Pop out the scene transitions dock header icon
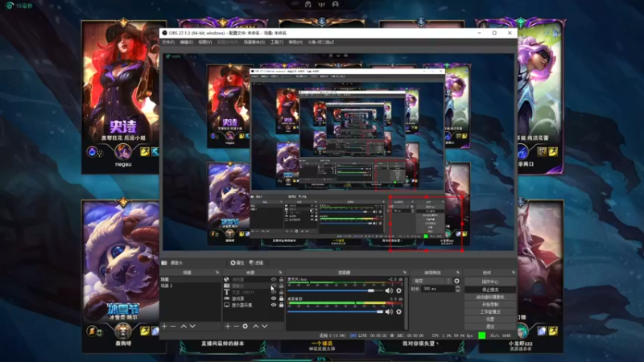 click(457, 273)
